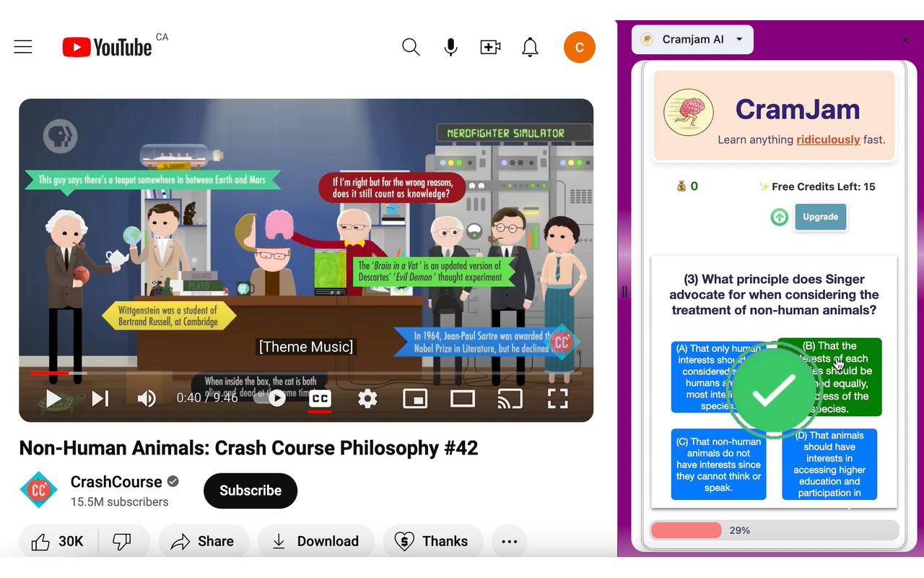924x578 pixels.
Task: Start voice search with microphone icon
Action: [x=450, y=48]
